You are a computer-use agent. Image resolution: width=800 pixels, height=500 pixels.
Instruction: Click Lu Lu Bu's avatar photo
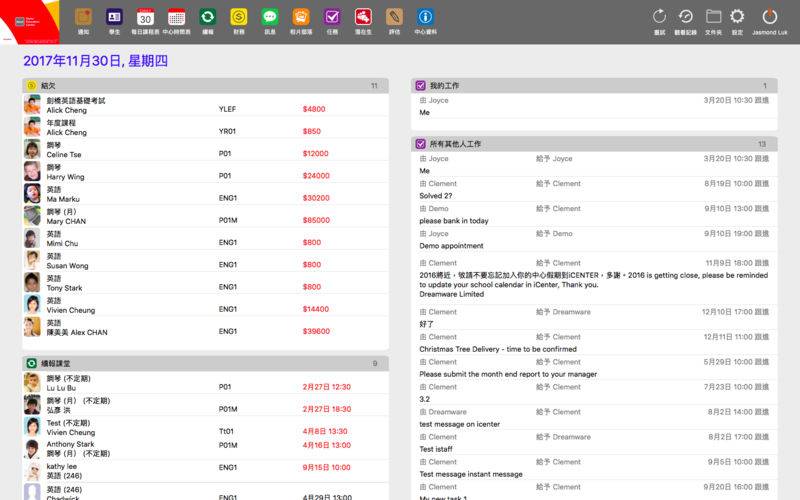32,383
